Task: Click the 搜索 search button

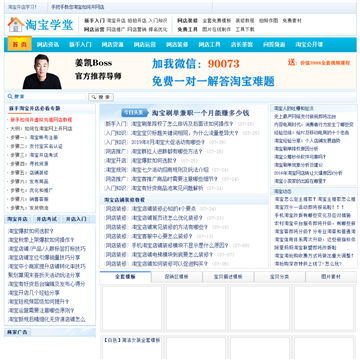Action: pyautogui.click(x=101, y=97)
